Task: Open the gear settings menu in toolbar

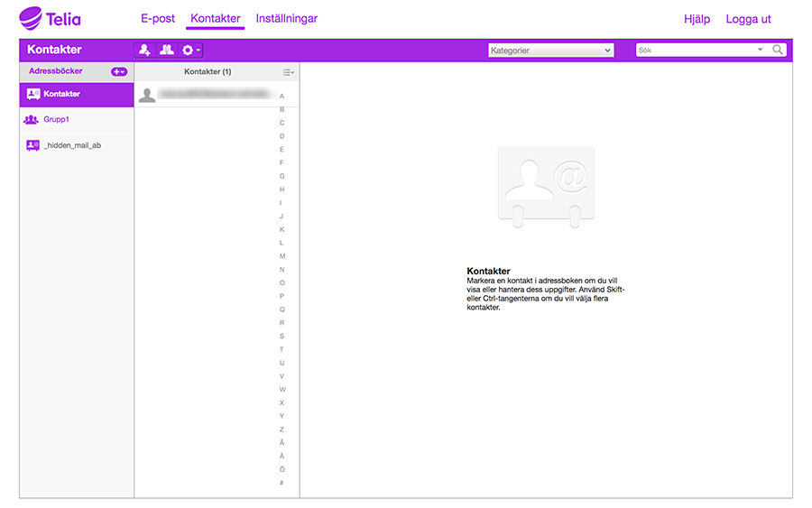Action: [x=190, y=51]
